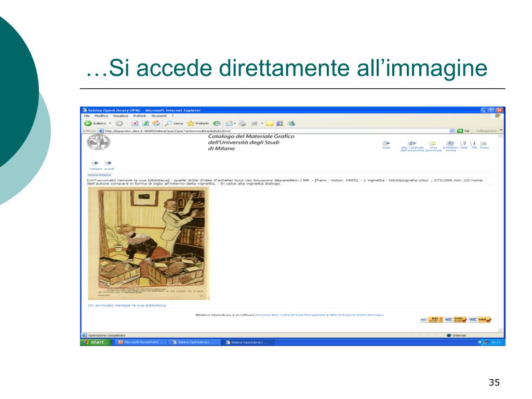The width and height of the screenshot is (532, 399).
Task: Open the Mail envelope toolbar icon
Action: [229, 124]
